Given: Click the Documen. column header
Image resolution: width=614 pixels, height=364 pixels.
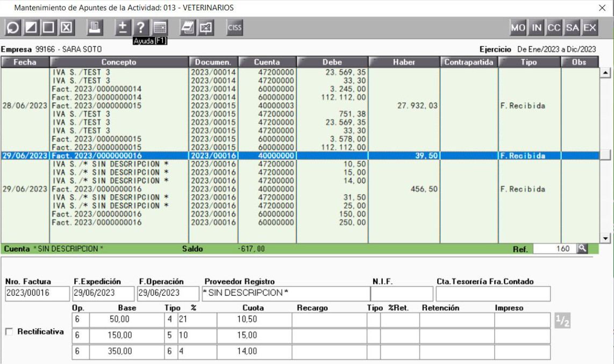Looking at the screenshot, I should pos(213,62).
